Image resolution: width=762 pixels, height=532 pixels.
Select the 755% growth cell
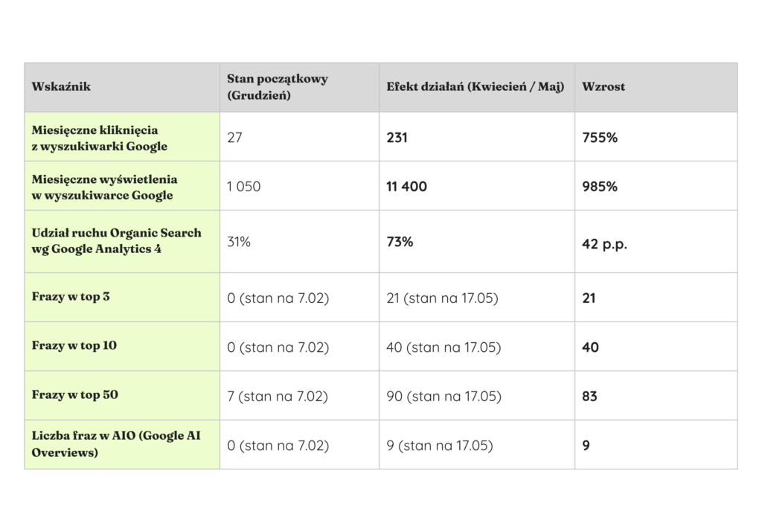pyautogui.click(x=600, y=138)
